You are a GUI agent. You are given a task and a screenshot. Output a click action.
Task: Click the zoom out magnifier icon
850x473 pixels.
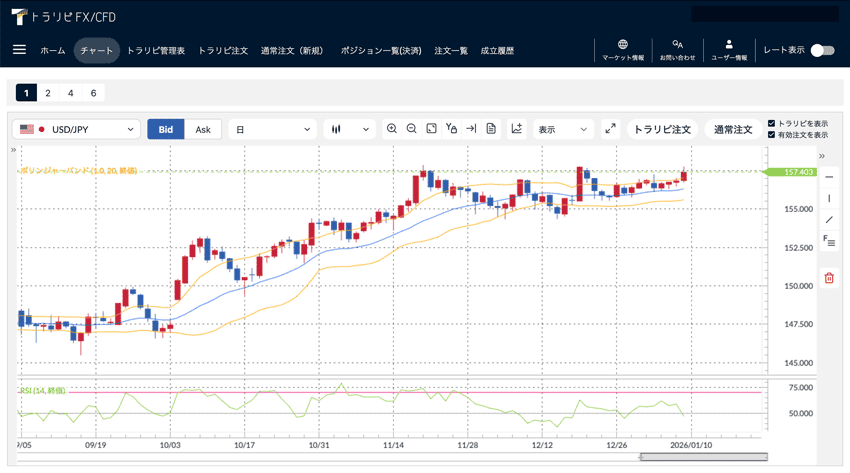pyautogui.click(x=411, y=129)
